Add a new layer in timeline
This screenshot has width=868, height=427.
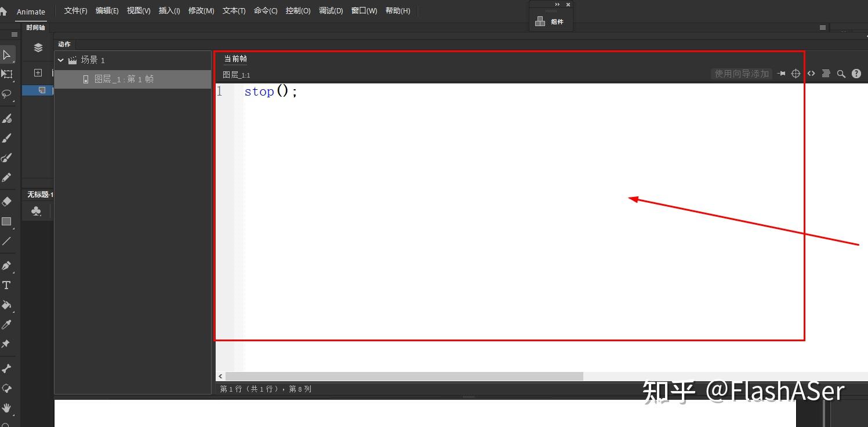tap(38, 72)
